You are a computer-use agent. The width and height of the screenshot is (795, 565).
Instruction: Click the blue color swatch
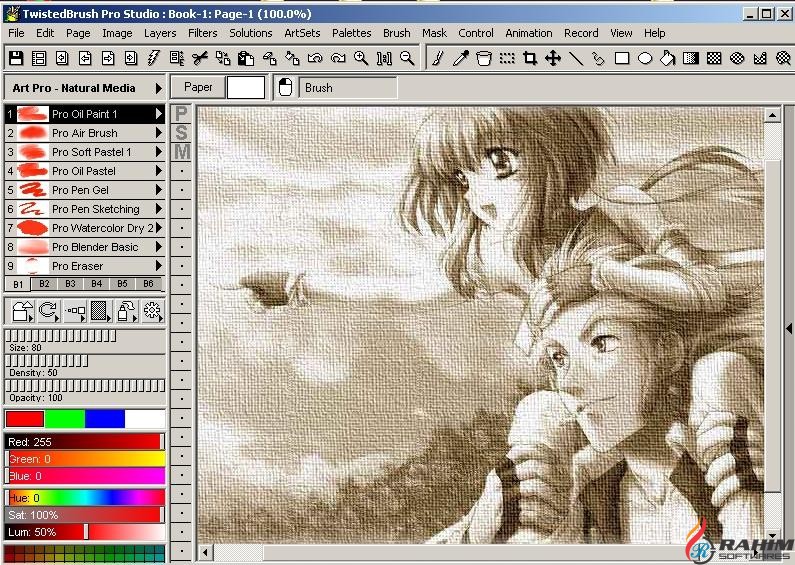105,419
